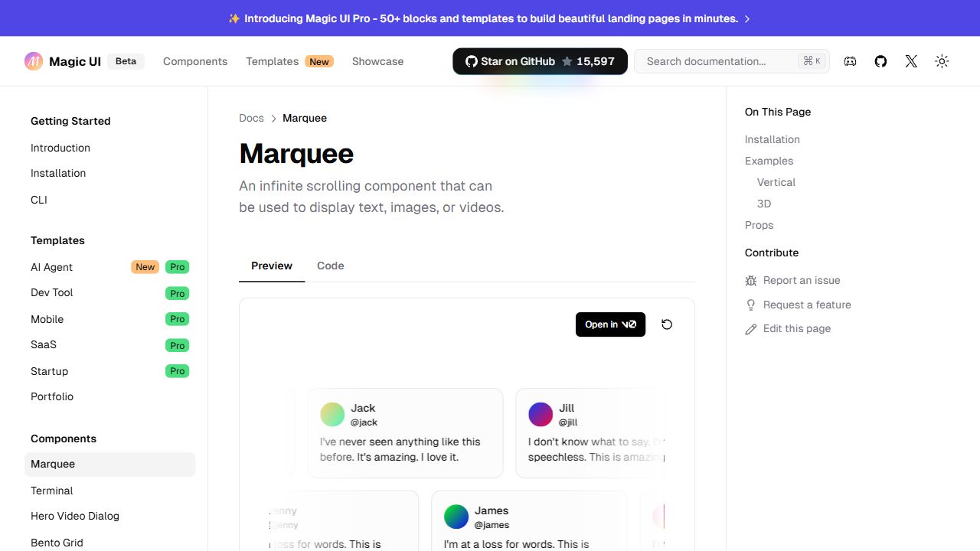Click the ⌘K shortcut badge in search
This screenshot has width=980, height=551.
coord(811,61)
